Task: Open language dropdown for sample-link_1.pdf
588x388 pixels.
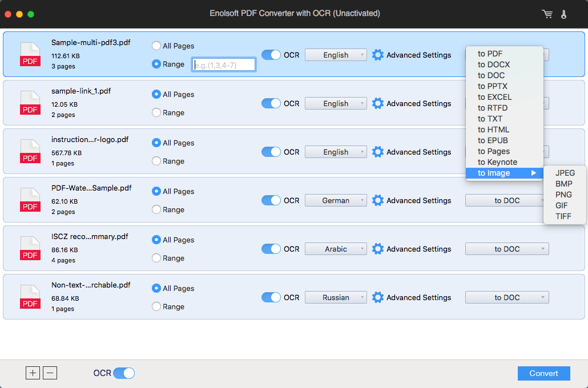Action: (x=336, y=103)
